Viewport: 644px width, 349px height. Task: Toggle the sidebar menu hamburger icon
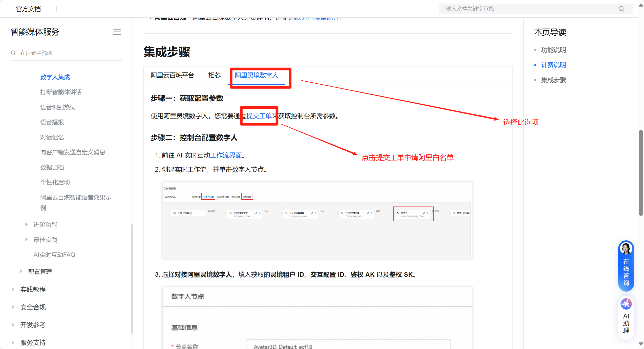[x=117, y=32]
